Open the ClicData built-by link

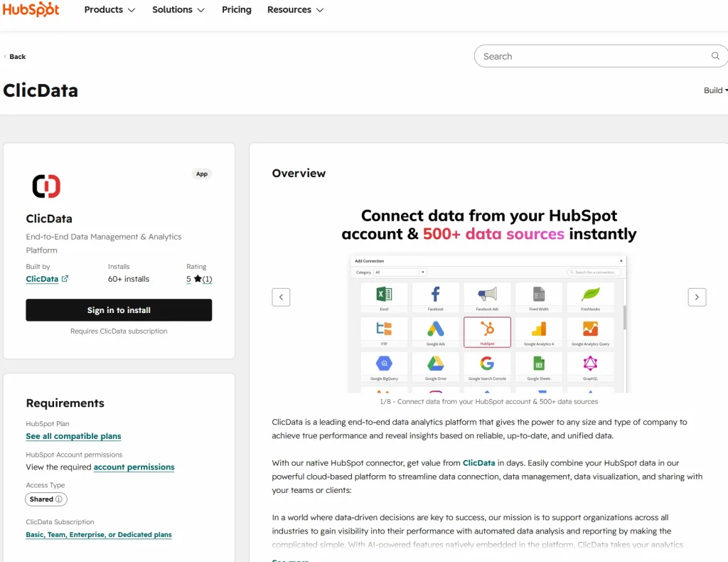point(42,279)
